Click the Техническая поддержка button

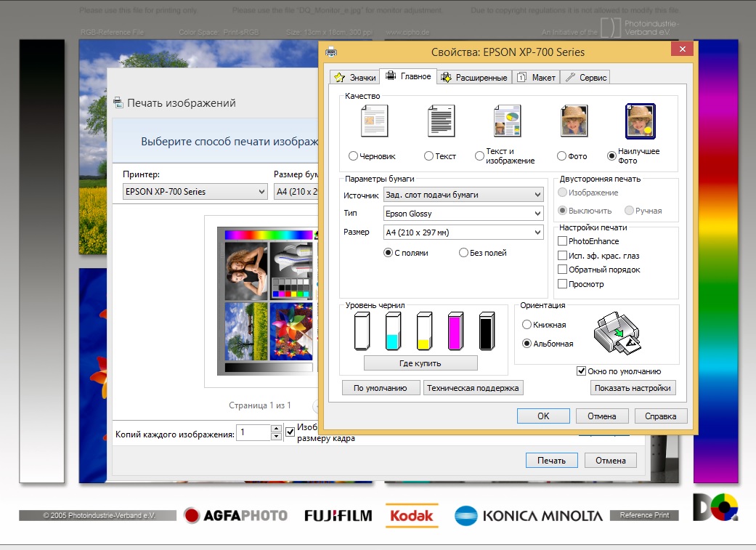click(x=473, y=388)
